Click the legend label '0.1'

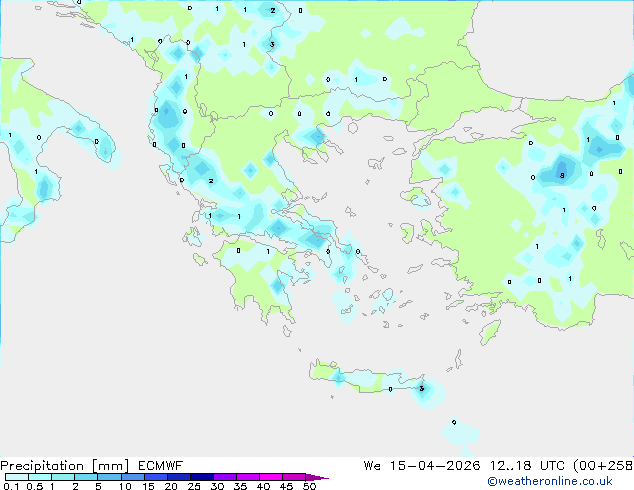11,486
